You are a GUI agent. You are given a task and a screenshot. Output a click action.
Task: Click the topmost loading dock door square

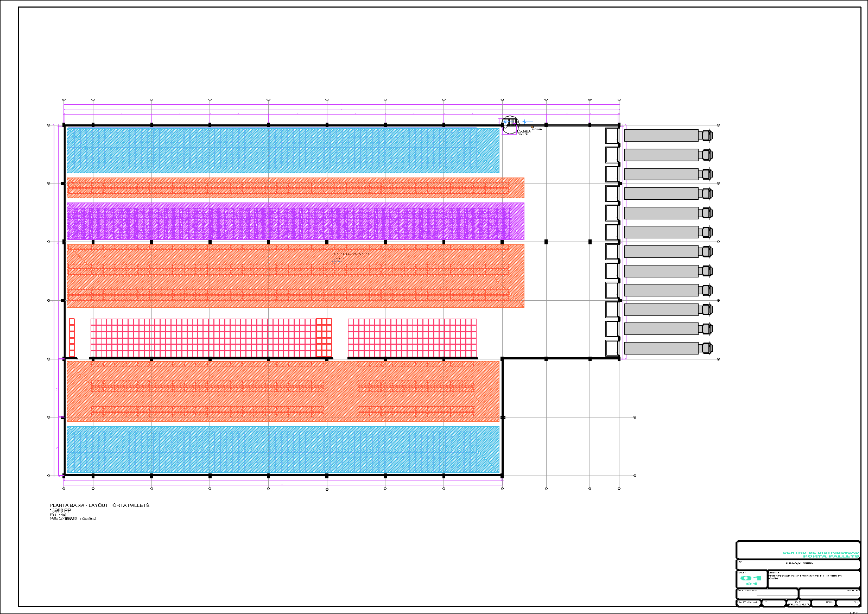(x=612, y=135)
